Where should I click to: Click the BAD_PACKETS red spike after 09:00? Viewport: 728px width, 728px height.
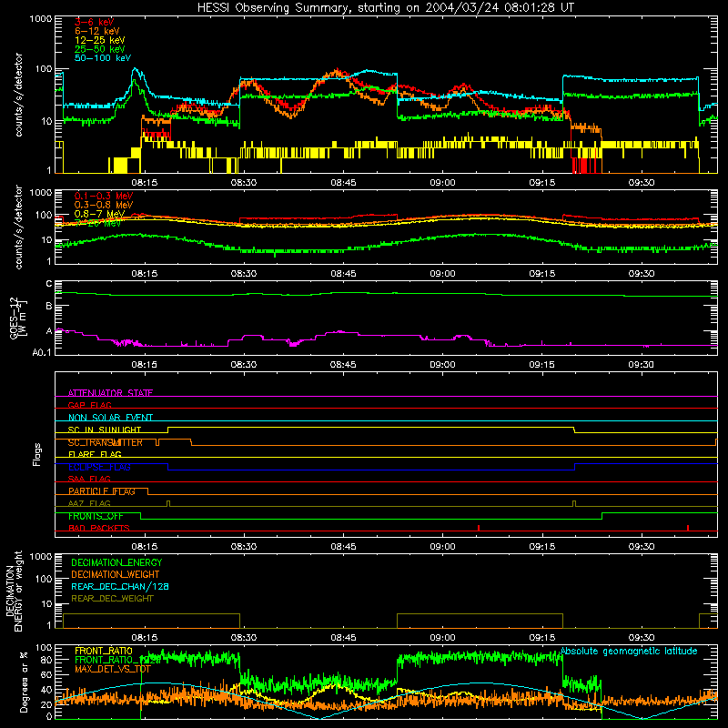(479, 528)
